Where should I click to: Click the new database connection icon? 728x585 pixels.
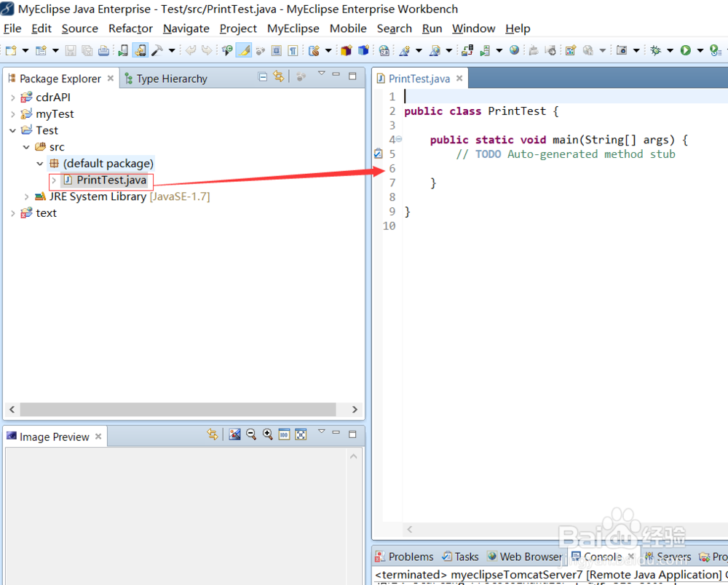[314, 50]
